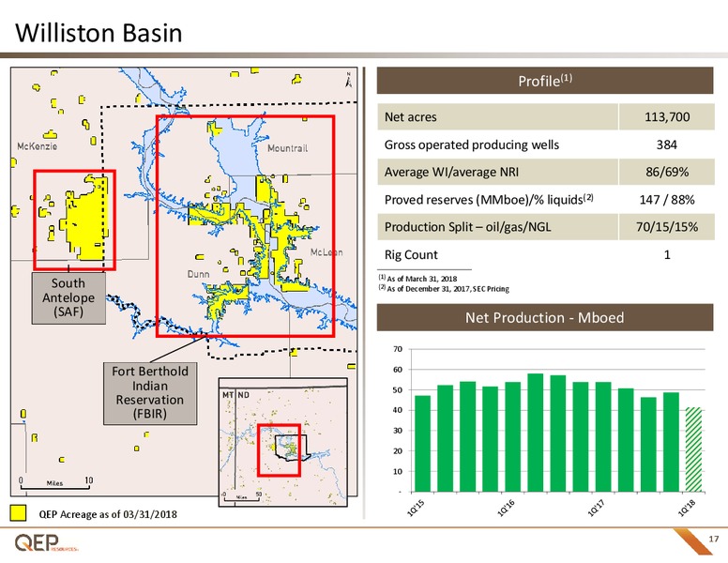Click the Rig Count value 1
This screenshot has height=563, width=728.
[667, 254]
